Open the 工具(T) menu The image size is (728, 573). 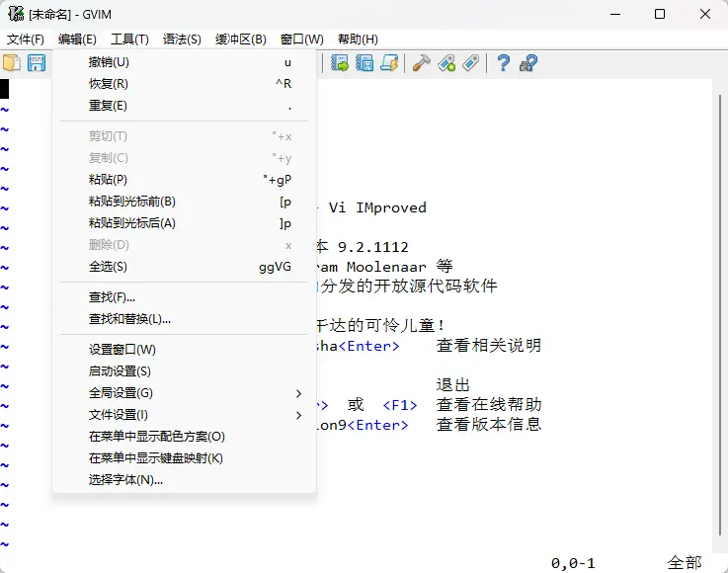[x=129, y=40]
